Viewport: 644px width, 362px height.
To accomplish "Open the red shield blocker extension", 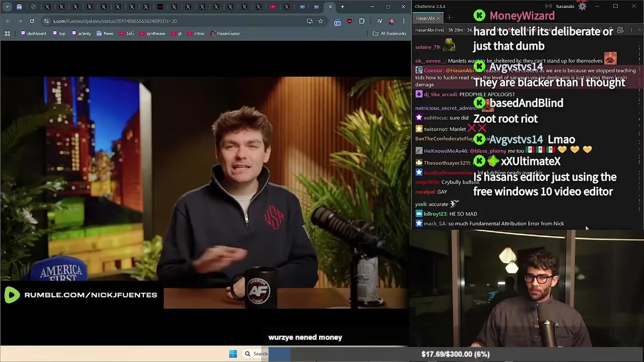I will 349,21.
